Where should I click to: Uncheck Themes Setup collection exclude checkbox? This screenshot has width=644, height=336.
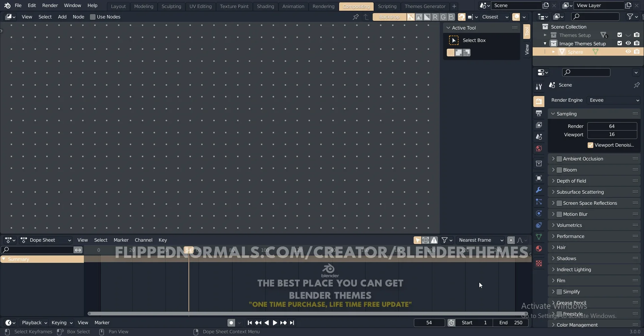click(x=620, y=35)
